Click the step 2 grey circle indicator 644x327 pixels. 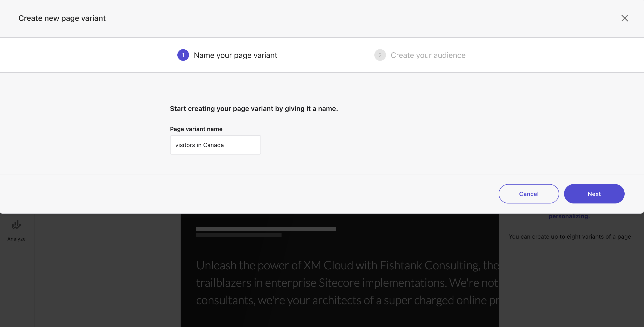(380, 55)
